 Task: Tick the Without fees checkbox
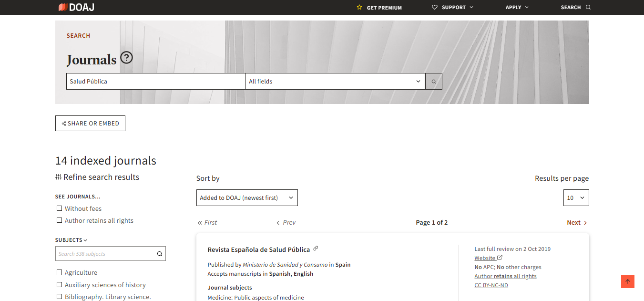pyautogui.click(x=59, y=208)
